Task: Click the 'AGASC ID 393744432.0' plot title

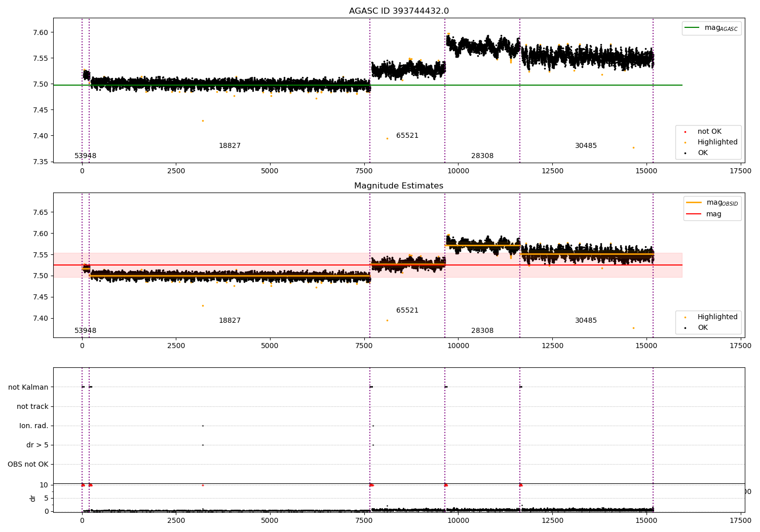Action: click(399, 11)
